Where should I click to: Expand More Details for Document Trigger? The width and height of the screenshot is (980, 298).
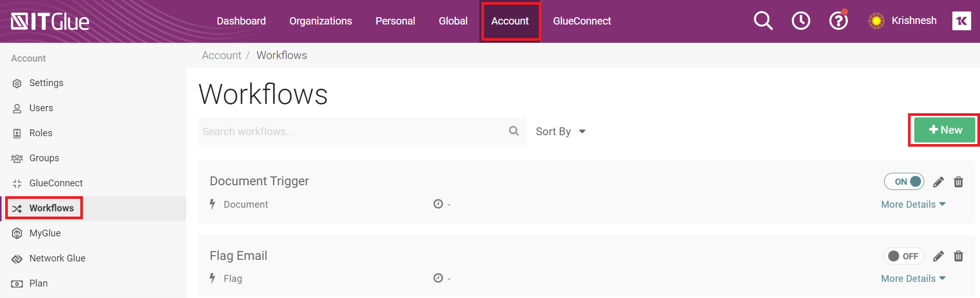click(913, 205)
